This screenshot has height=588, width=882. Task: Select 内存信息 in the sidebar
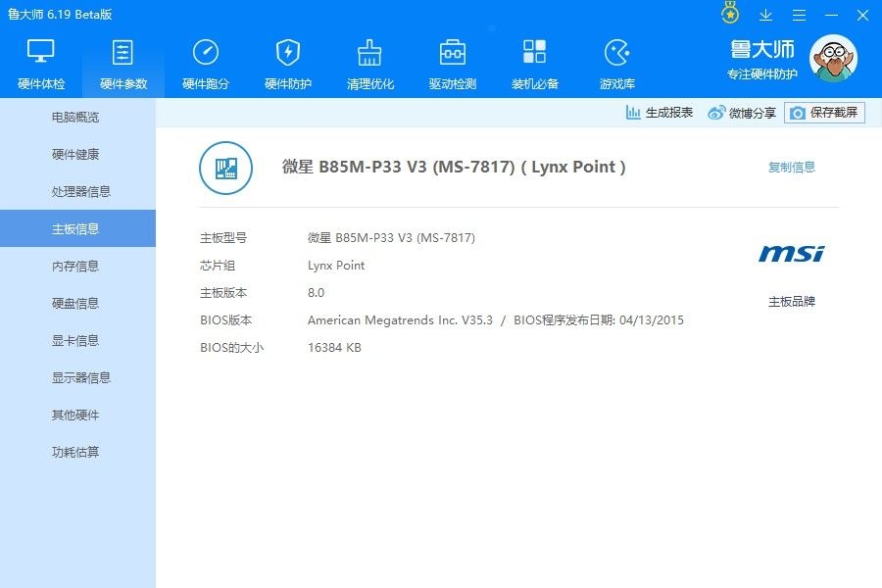(x=77, y=266)
